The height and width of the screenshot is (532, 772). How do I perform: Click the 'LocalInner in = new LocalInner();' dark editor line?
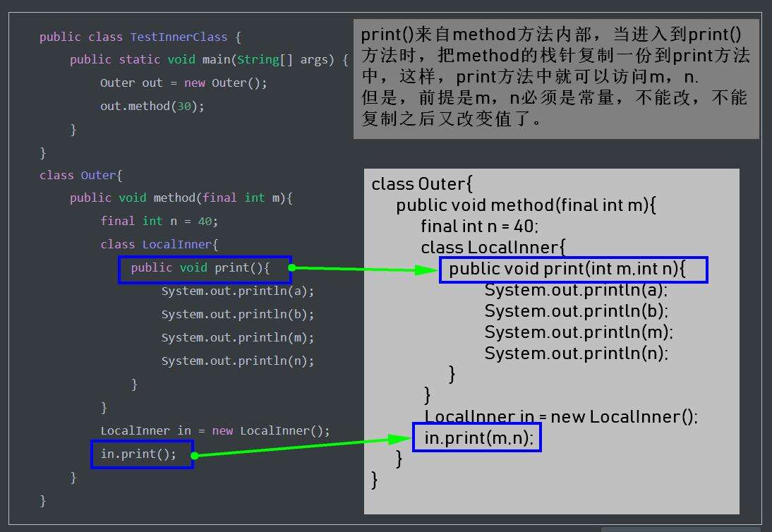point(215,430)
